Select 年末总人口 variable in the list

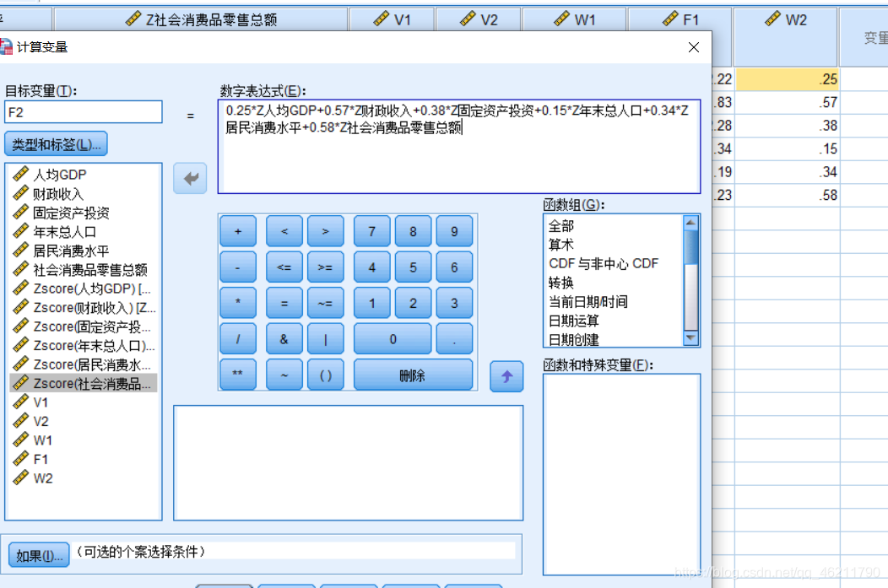(x=64, y=232)
